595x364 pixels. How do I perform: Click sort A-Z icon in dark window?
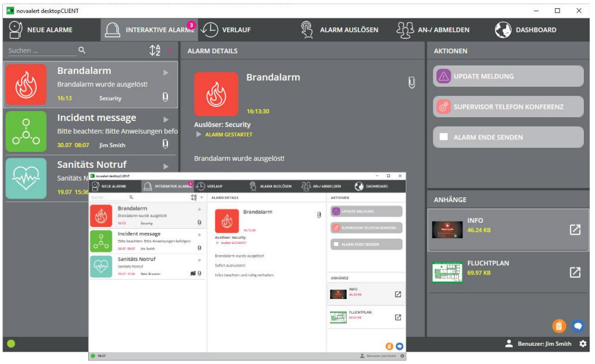(155, 51)
